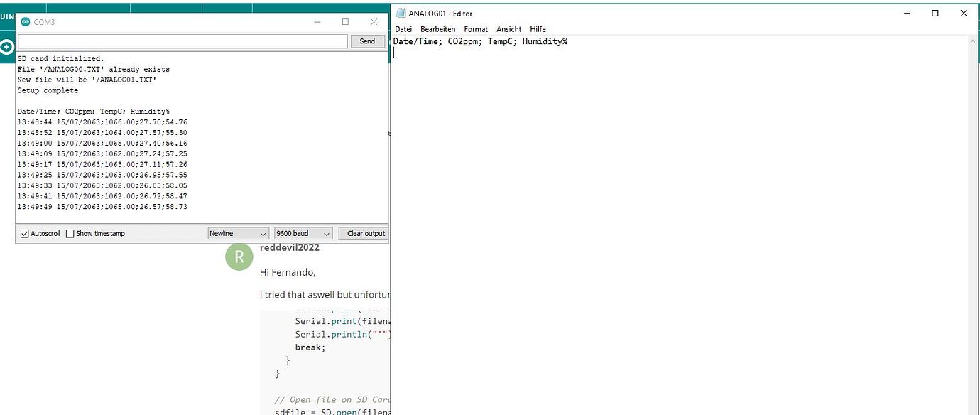Click the reddevil2022 username link
Image resolution: width=980 pixels, height=415 pixels.
[x=290, y=247]
